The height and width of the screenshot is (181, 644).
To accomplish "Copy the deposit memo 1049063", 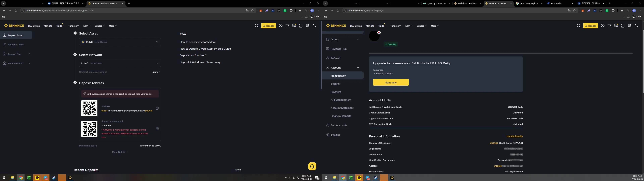I will tap(157, 129).
